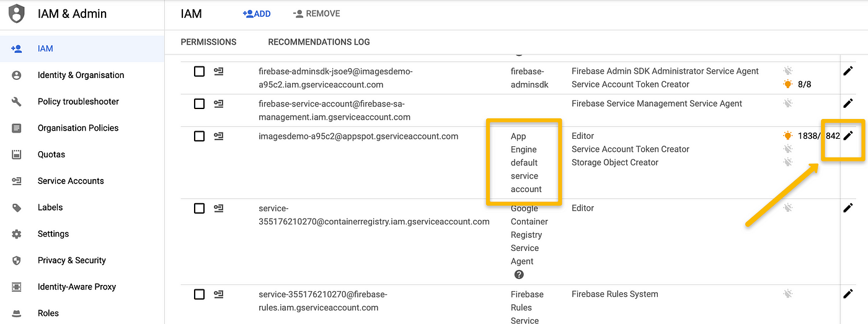
Task: Switch to RECOMMENDATIONS LOG tab
Action: pyautogui.click(x=319, y=42)
